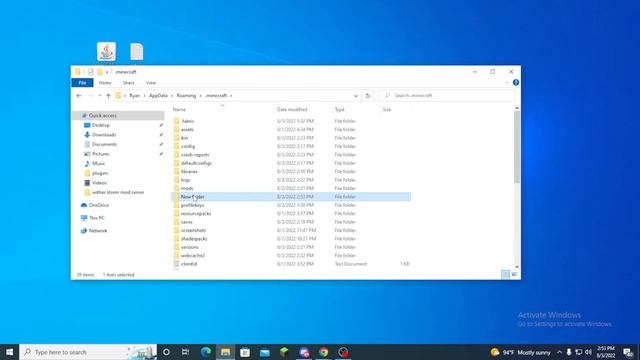Click the microphone tray icon
The image size is (640, 360).
point(569,352)
